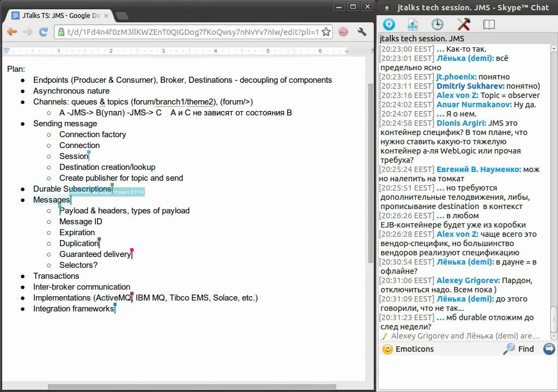The height and width of the screenshot is (392, 558).
Task: Click the Skype chat scroll up arrow
Action: coord(554,48)
